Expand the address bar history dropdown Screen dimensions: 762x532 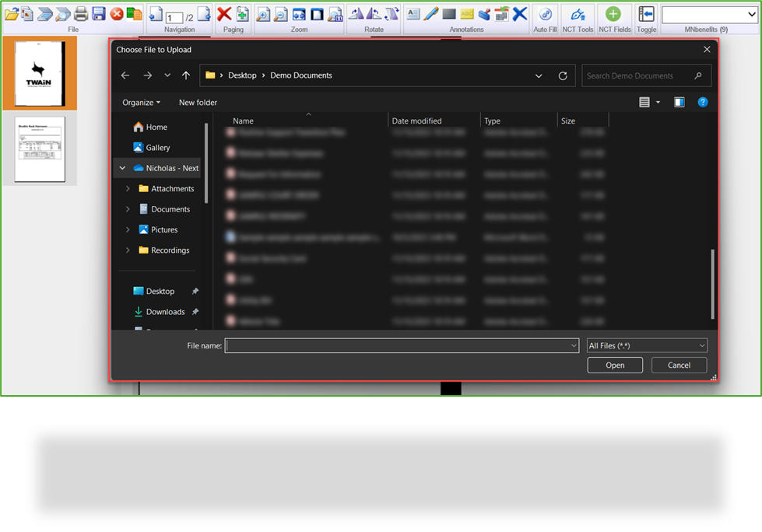tap(539, 75)
